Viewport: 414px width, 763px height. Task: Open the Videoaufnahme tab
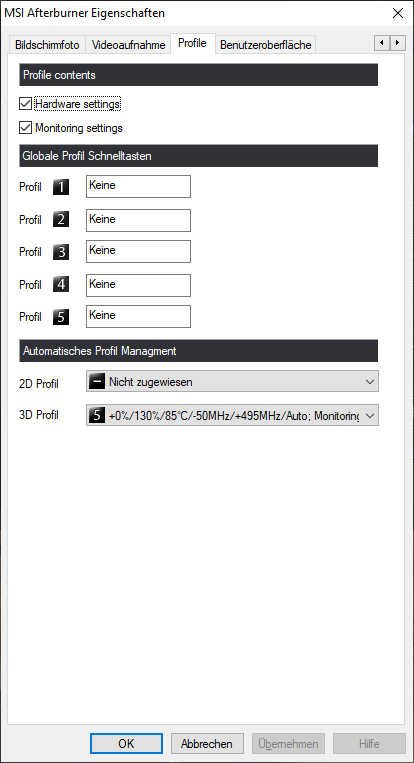(x=128, y=45)
